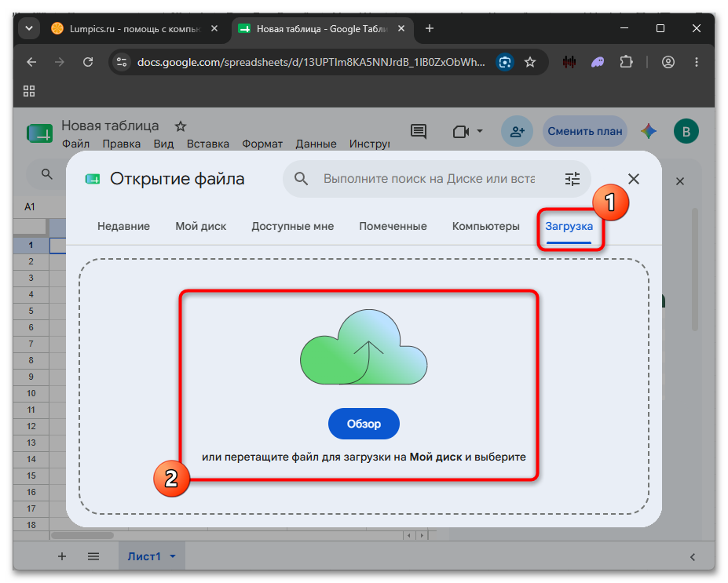The width and height of the screenshot is (728, 583).
Task: Expand the video call options arrow
Action: point(480,131)
